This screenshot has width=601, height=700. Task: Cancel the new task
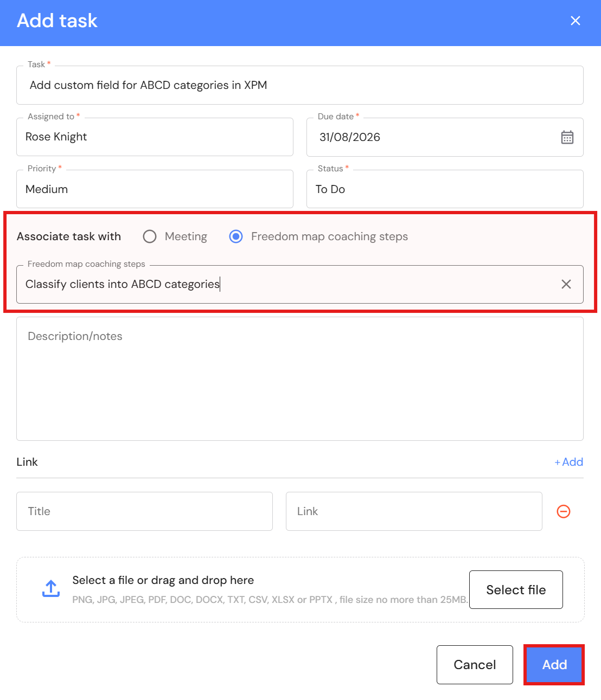(475, 665)
